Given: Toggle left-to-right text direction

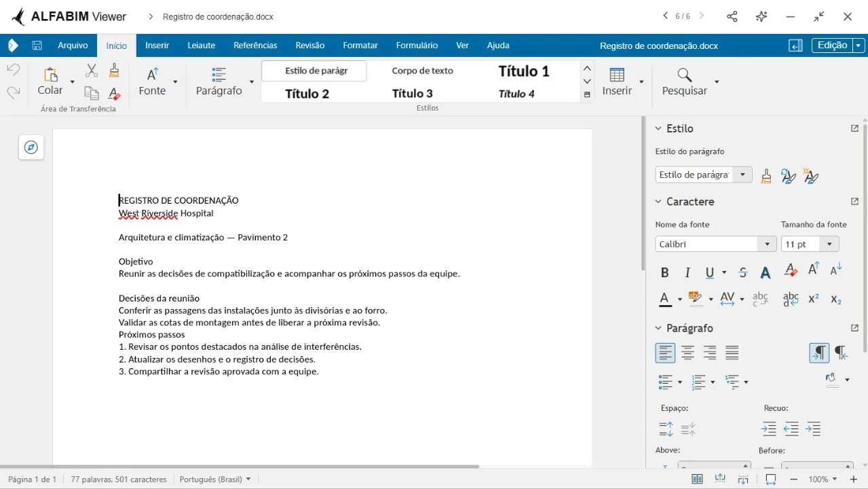Looking at the screenshot, I should (819, 352).
